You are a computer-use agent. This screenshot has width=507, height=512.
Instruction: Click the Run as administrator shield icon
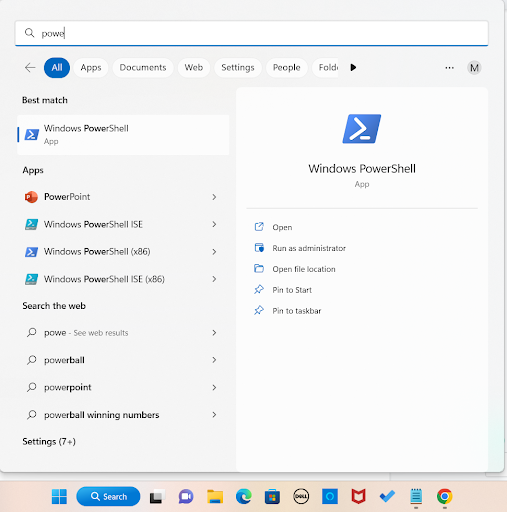pos(259,248)
